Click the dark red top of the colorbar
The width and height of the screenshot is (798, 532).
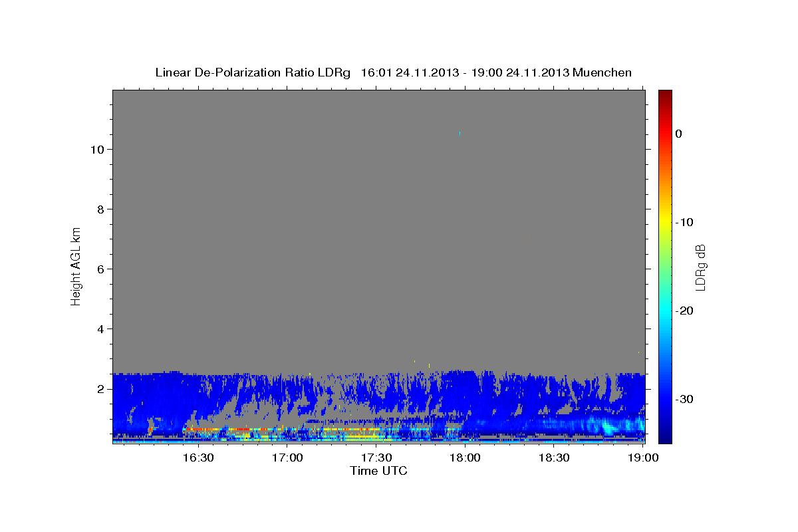click(x=665, y=94)
